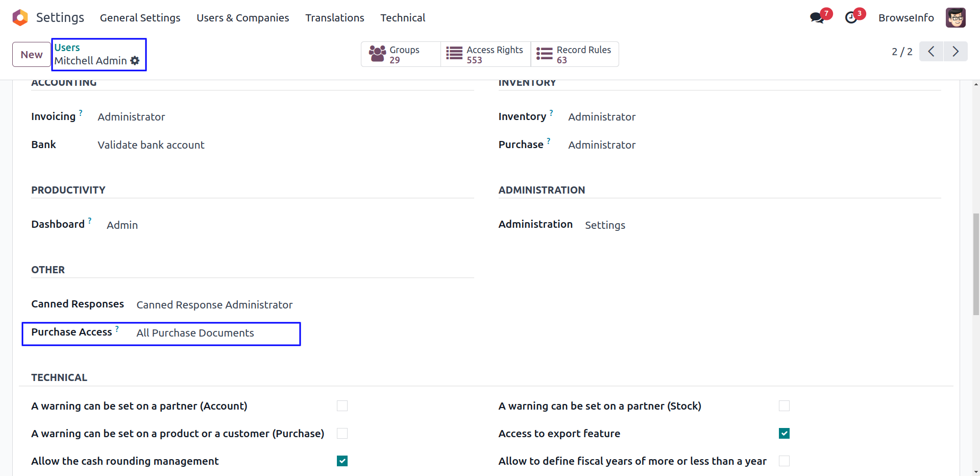Screen dimensions: 980x476
Task: Open the Technical menu
Action: (402, 18)
